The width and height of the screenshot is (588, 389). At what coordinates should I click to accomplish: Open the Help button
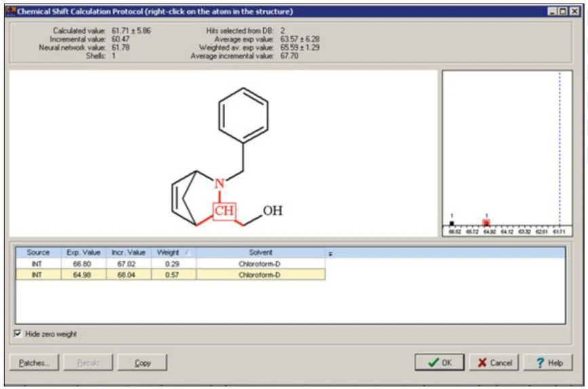pos(548,363)
